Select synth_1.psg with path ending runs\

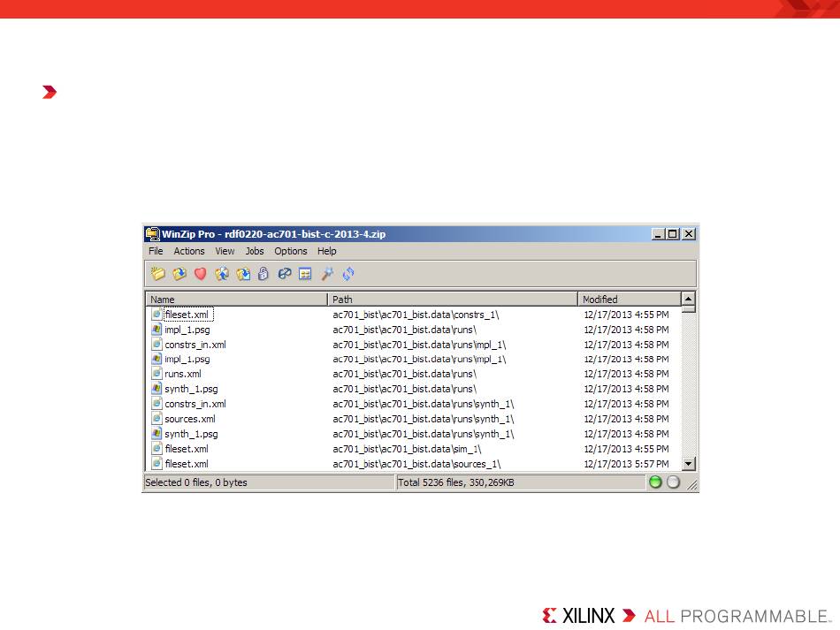click(x=191, y=389)
